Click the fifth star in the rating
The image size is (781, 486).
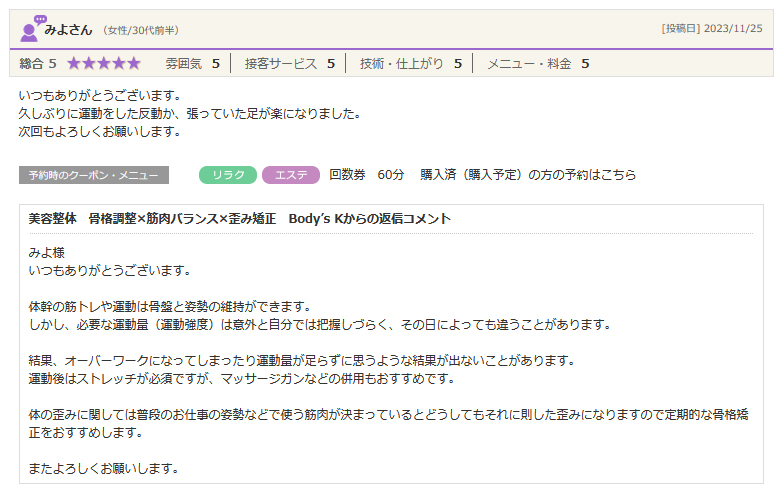(x=134, y=63)
